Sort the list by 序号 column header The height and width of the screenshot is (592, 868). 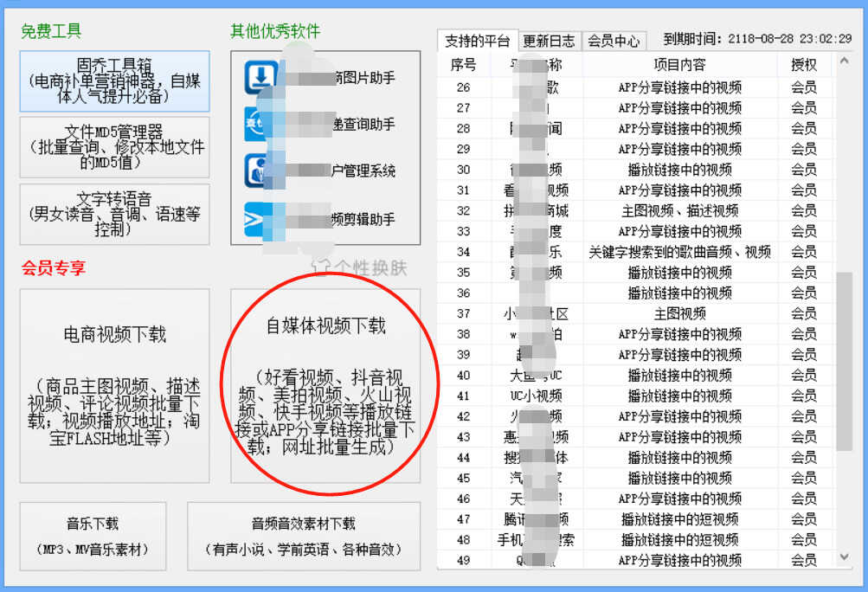[463, 65]
